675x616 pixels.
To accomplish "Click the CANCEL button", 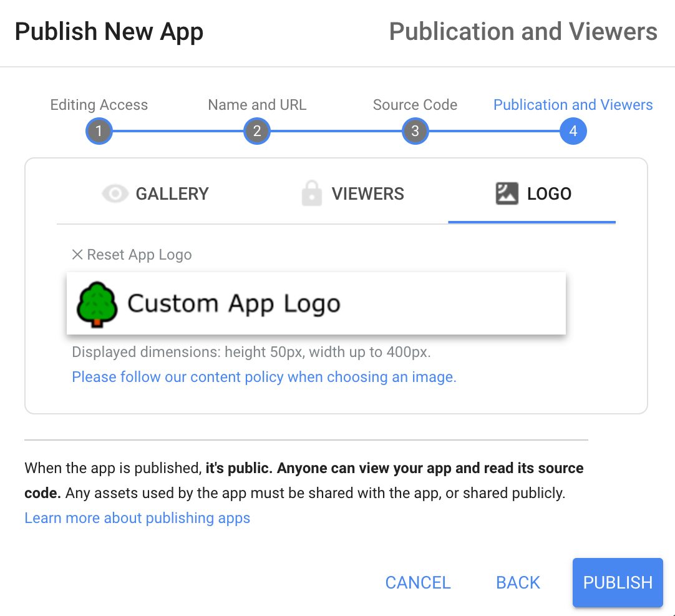I will click(418, 582).
